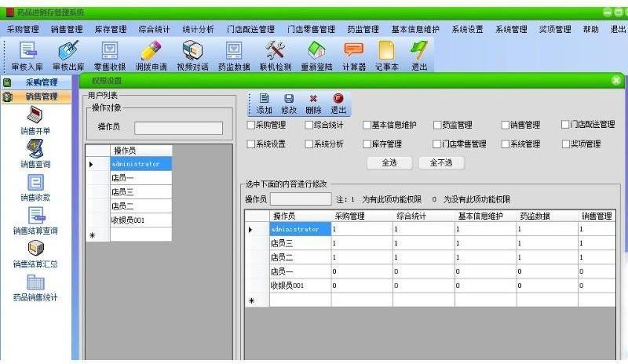The height and width of the screenshot is (364, 628).
Task: Open the 系统设置 menu
Action: tap(467, 29)
